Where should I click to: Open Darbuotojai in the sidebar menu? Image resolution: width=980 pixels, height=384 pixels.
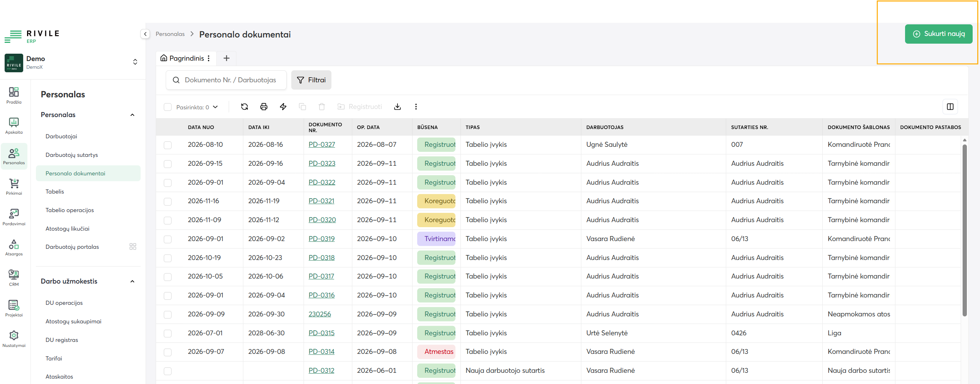pos(61,136)
